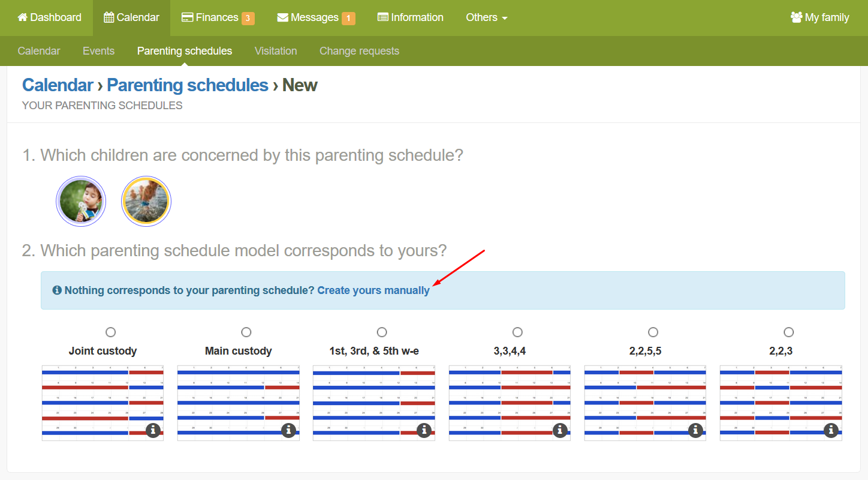Click the Messages badge showing 1

pos(348,18)
